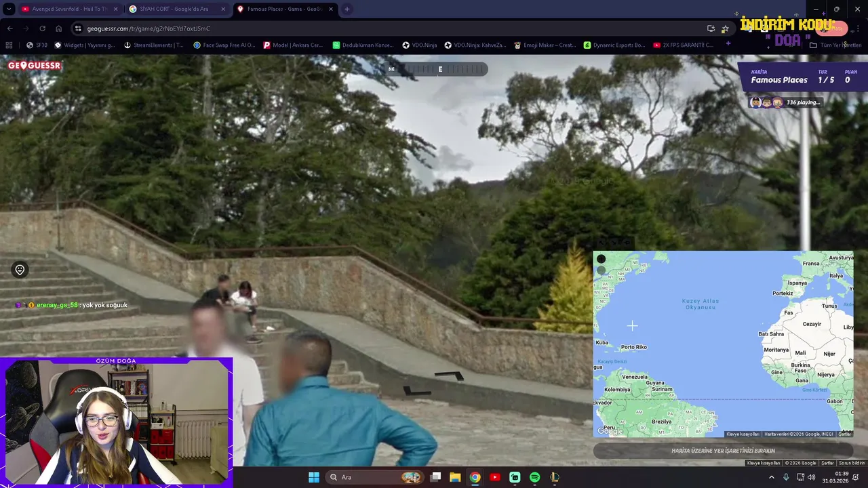
Task: Open Klavye kısayolları in Street View footer
Action: click(x=764, y=463)
